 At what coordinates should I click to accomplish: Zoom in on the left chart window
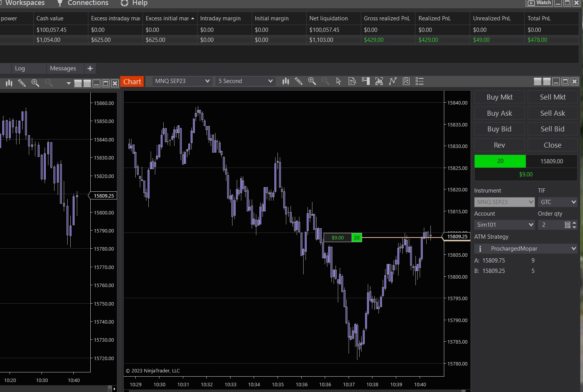[35, 83]
